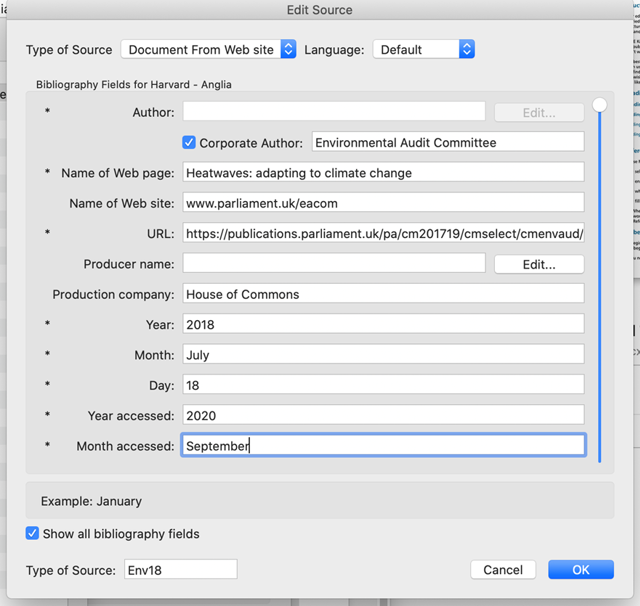Click the scrollbar thumb of bibliography fields
This screenshot has width=640, height=606.
click(x=600, y=105)
